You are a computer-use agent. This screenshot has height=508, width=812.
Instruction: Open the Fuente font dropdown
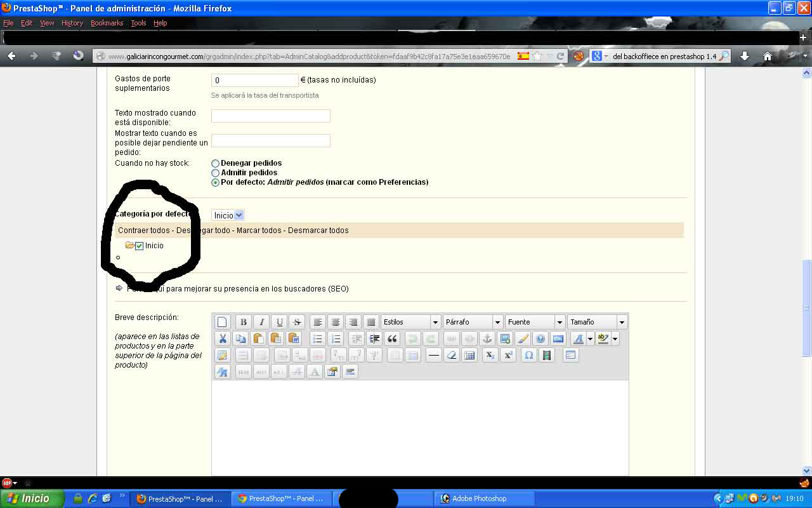tap(535, 322)
